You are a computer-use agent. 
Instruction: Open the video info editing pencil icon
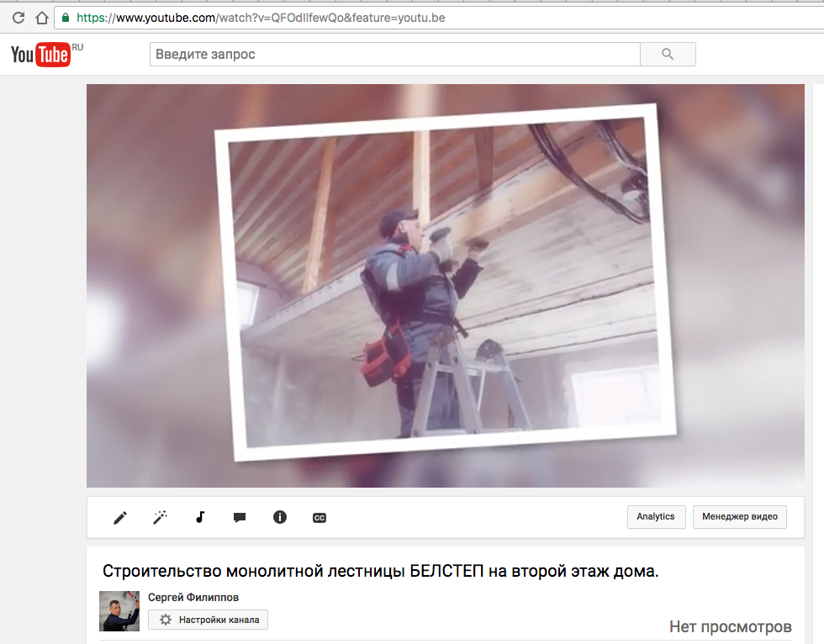click(x=120, y=518)
